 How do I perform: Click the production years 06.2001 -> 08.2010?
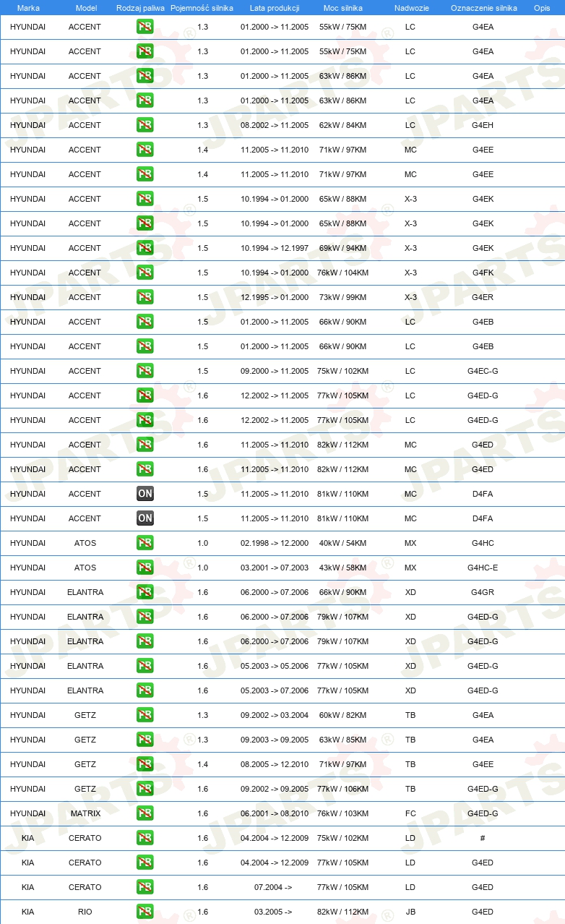[275, 813]
